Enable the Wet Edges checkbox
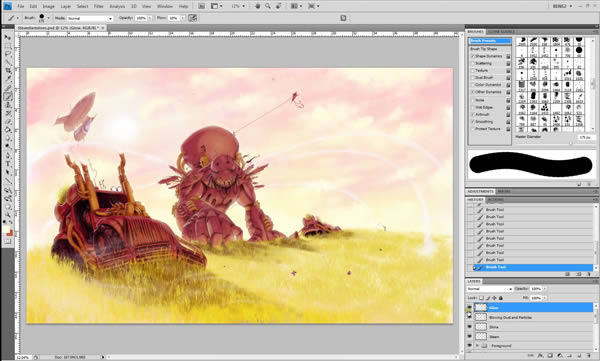 pyautogui.click(x=473, y=108)
